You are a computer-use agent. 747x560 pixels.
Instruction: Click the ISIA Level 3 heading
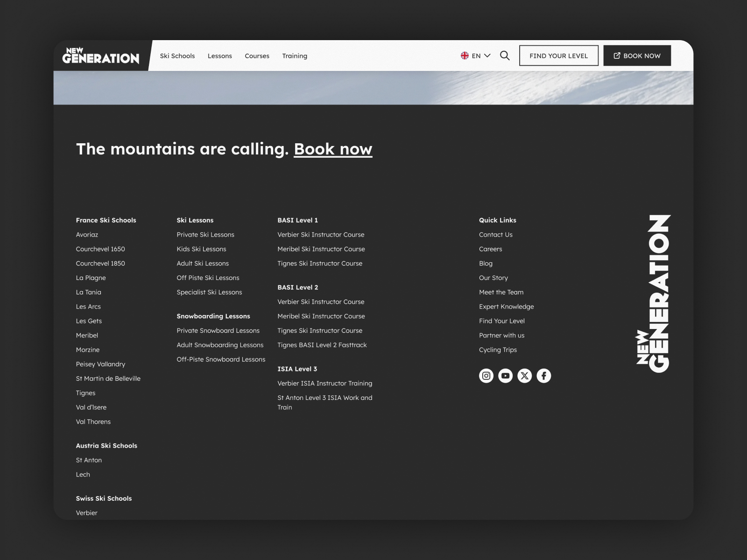297,369
